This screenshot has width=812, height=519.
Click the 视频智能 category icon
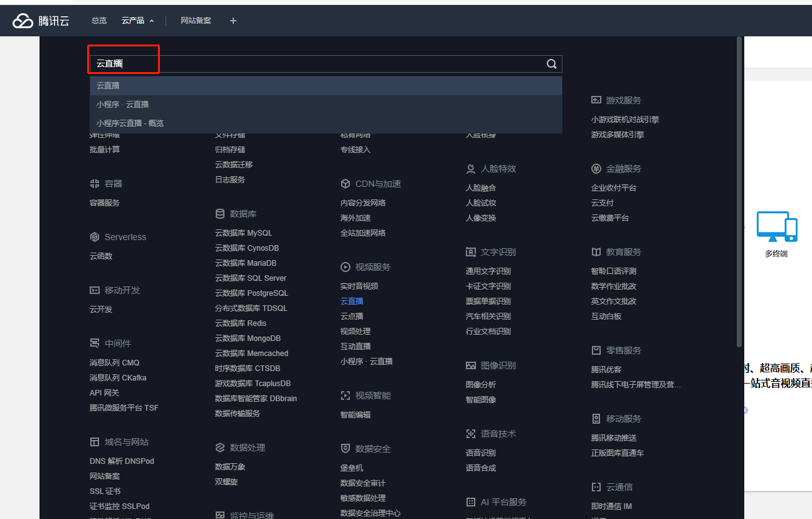pos(345,396)
